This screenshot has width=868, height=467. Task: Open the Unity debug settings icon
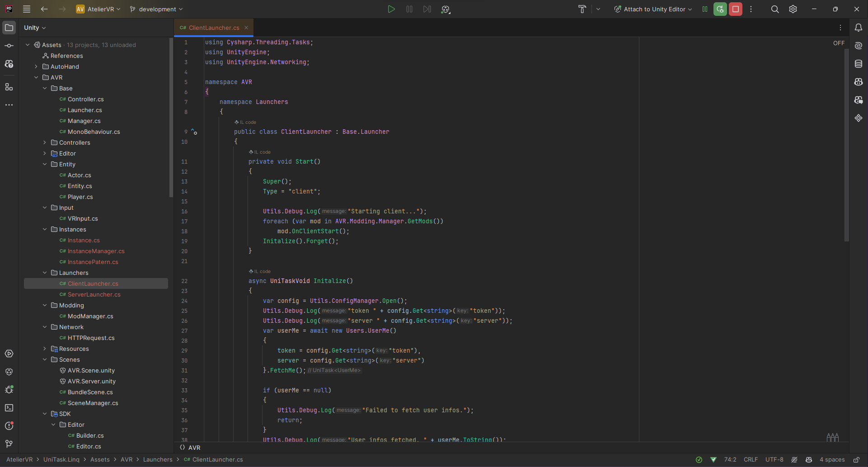(x=446, y=9)
